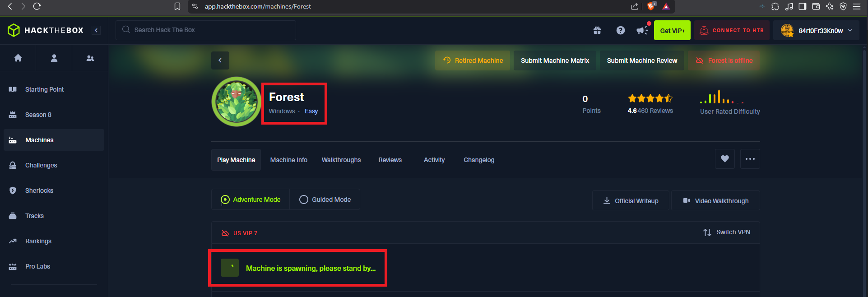Viewport: 868px width, 297px height.
Task: Click the Connect to HTB button
Action: tap(732, 30)
